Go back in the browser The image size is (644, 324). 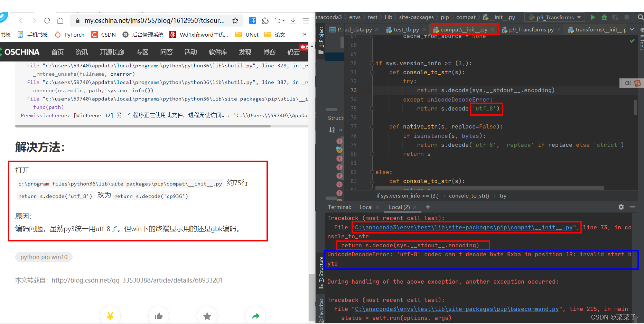tap(21, 21)
